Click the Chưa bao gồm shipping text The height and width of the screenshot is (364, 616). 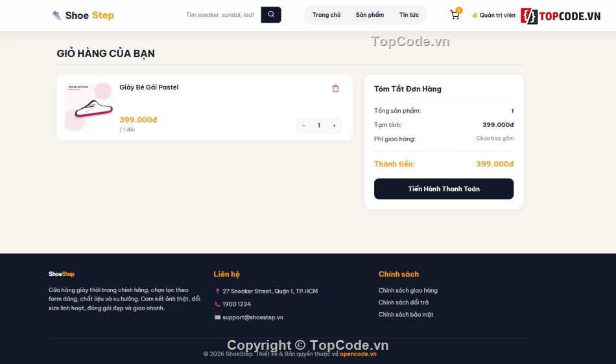[x=495, y=139]
